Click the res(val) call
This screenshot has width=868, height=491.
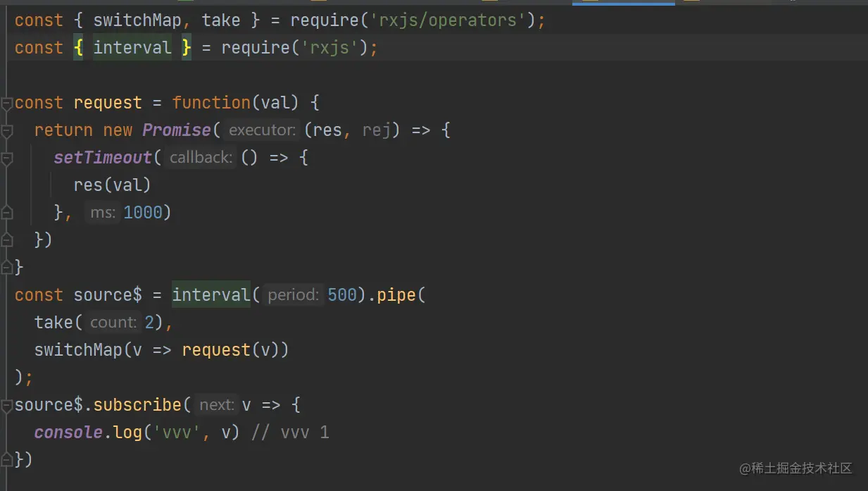coord(113,185)
